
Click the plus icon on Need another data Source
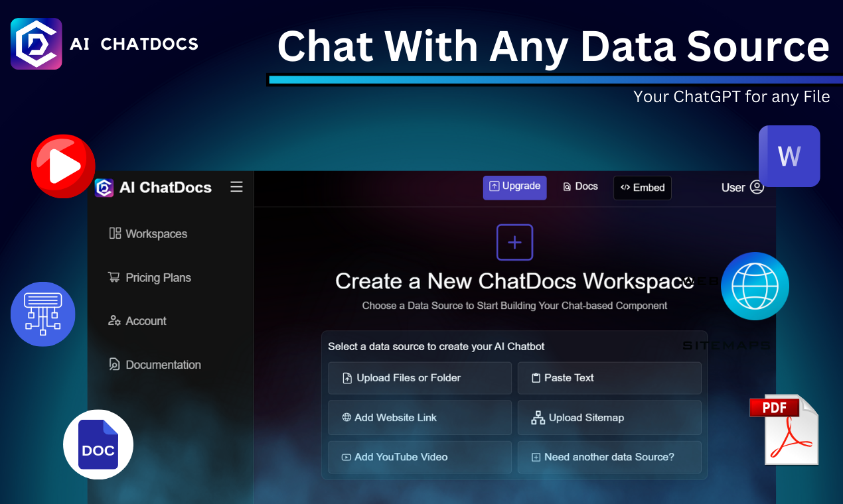pyautogui.click(x=536, y=457)
